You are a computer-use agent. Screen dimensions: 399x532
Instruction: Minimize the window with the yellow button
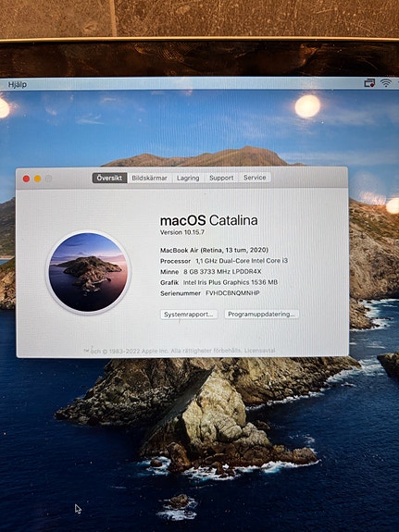point(37,179)
